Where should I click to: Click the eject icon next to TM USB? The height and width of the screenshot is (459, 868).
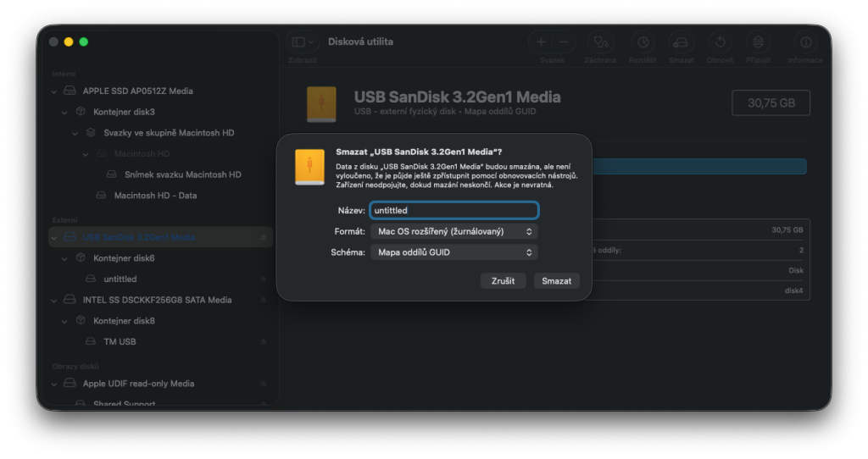click(x=263, y=342)
